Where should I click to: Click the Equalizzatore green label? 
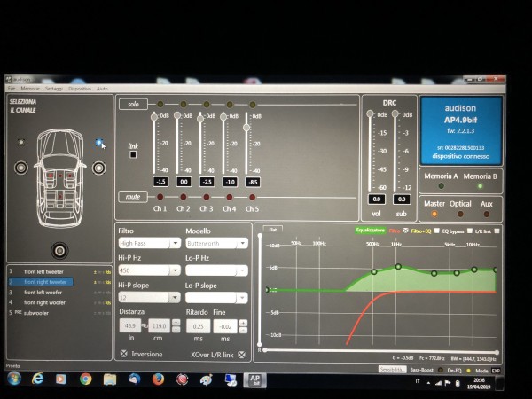pyautogui.click(x=370, y=231)
